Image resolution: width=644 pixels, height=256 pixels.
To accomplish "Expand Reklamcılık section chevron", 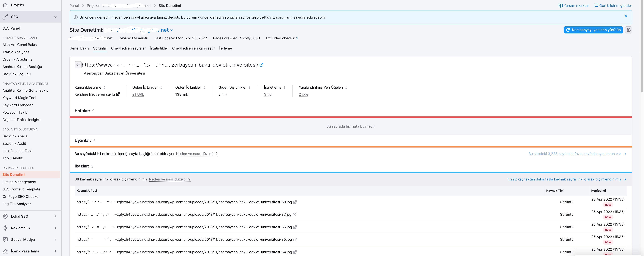I will click(x=55, y=228).
